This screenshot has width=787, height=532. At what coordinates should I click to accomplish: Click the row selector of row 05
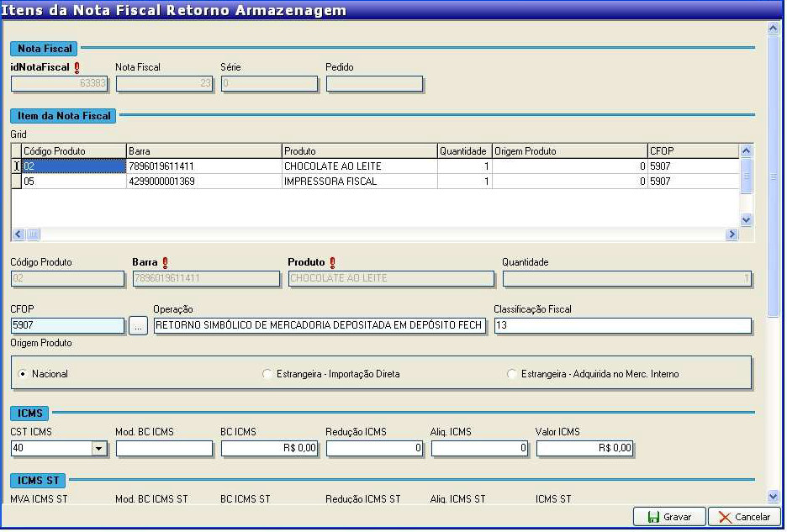tap(16, 182)
